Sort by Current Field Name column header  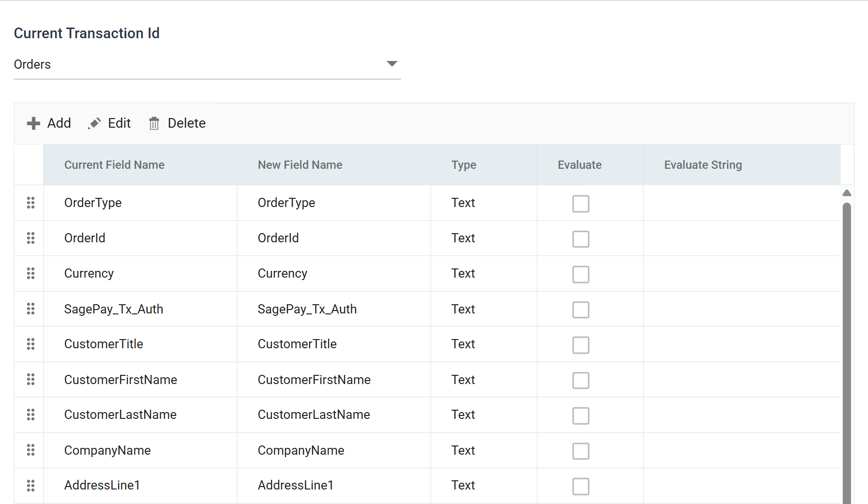click(140, 165)
